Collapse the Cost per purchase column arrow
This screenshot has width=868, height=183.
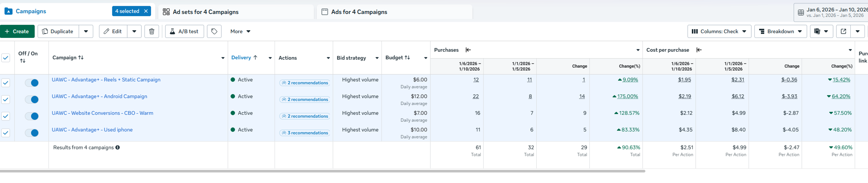click(x=699, y=50)
